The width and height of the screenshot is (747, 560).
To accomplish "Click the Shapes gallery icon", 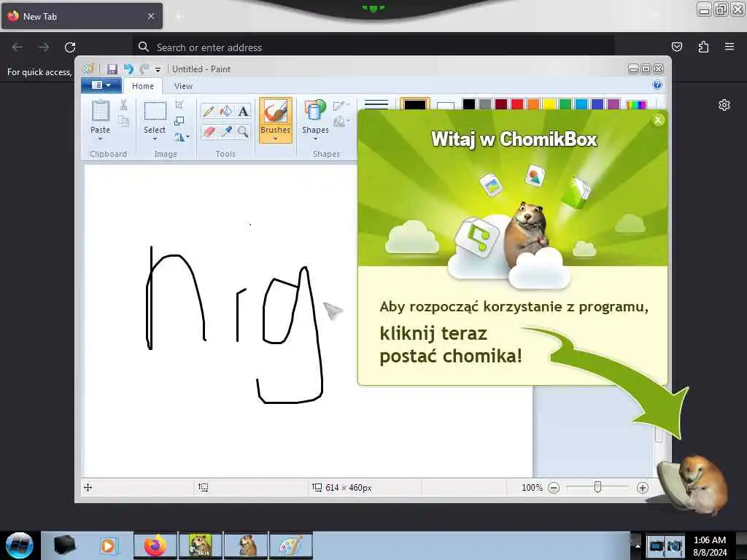I will (315, 111).
